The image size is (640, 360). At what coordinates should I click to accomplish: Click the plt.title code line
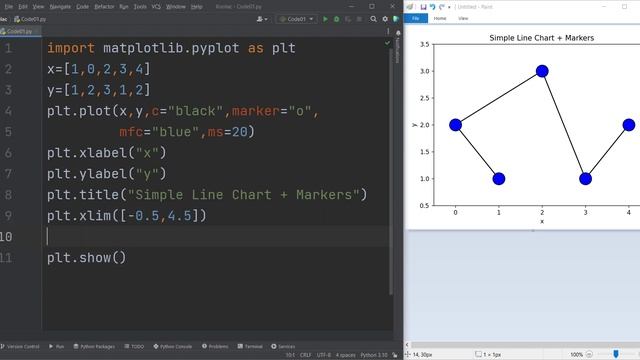click(207, 194)
